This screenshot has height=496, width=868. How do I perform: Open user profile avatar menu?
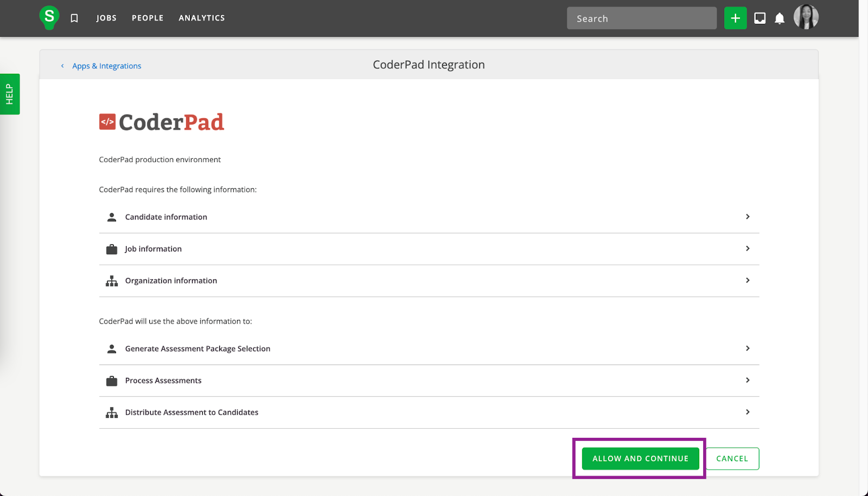806,17
